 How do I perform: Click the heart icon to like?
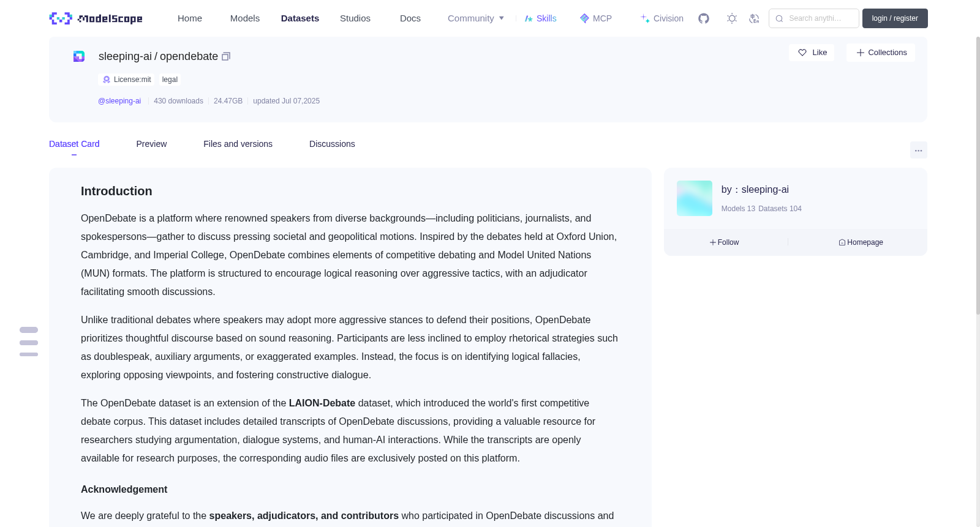pyautogui.click(x=802, y=53)
